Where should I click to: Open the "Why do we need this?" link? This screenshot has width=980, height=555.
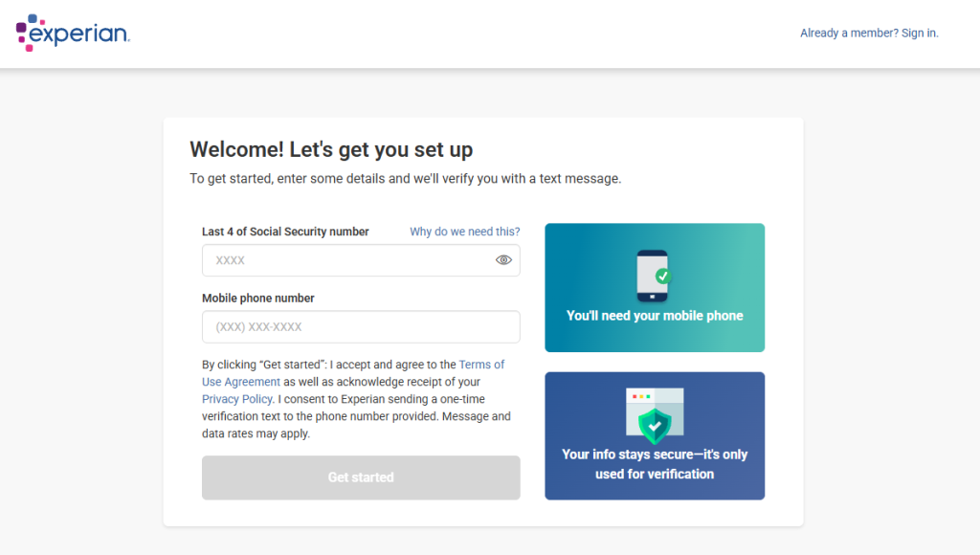(464, 232)
